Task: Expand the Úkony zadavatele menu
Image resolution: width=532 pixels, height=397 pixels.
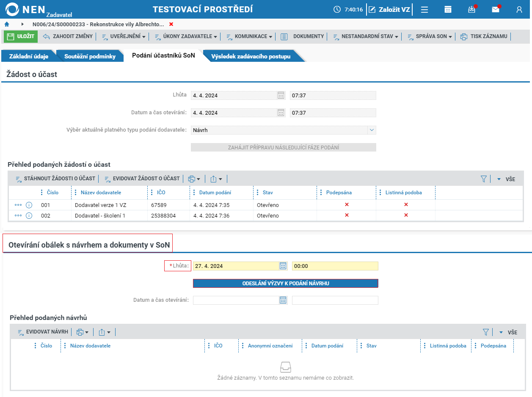Action: pos(186,36)
